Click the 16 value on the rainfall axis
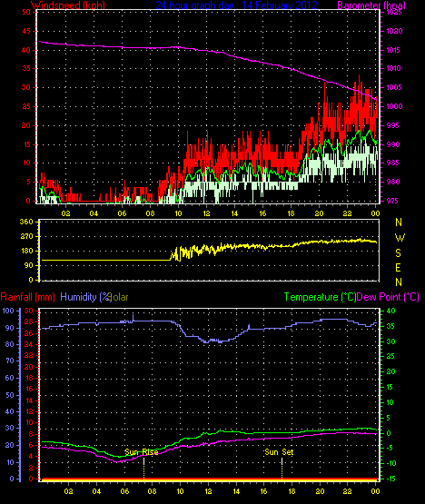Screen dimensions: 425x504 tap(29, 389)
